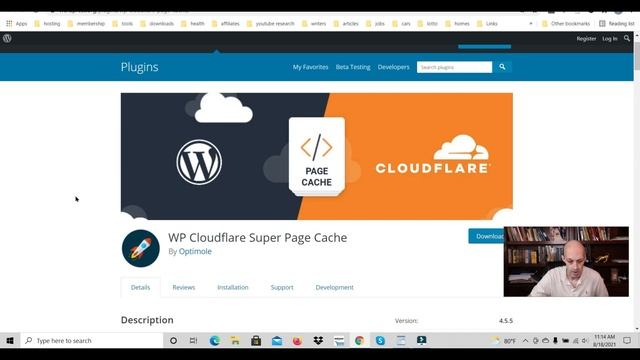Open the tools bookmarks folder
This screenshot has height=360, width=640.
[122, 24]
